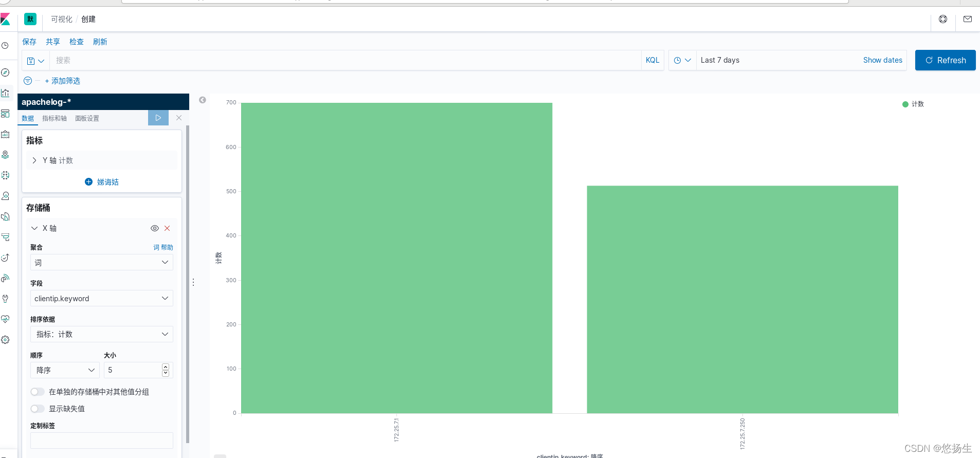Image resolution: width=980 pixels, height=458 pixels.
Task: Open the Machine Learning icon in sidebar
Action: pos(5,175)
